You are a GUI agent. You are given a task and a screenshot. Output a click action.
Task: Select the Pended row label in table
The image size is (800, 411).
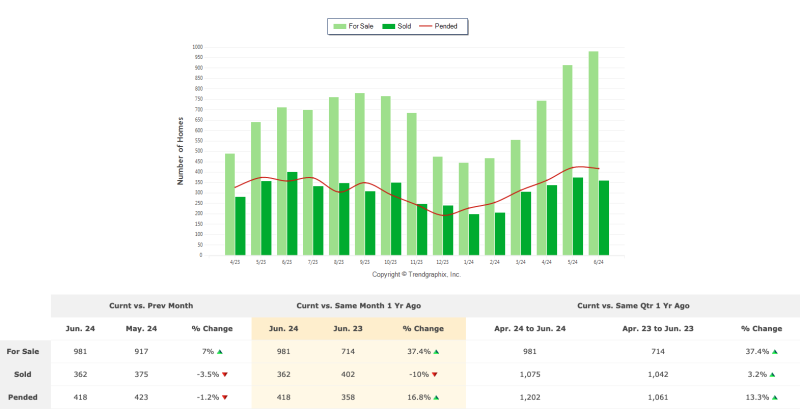[x=23, y=397]
